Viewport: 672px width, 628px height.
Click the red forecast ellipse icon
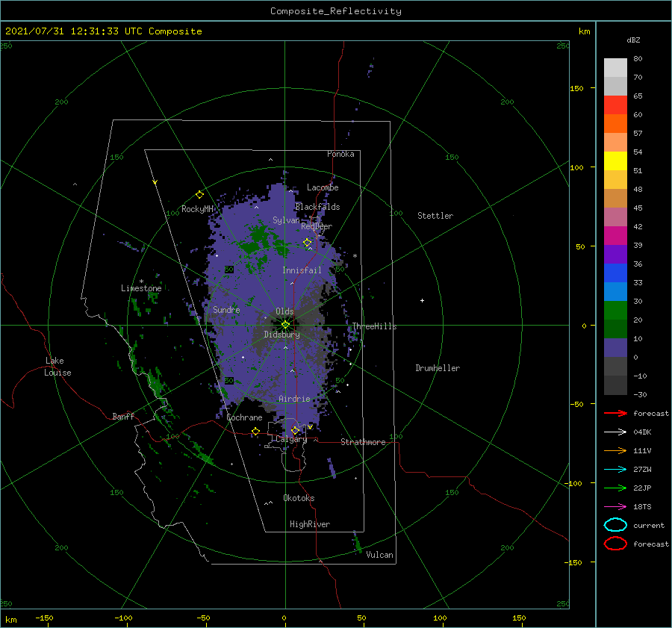click(615, 544)
